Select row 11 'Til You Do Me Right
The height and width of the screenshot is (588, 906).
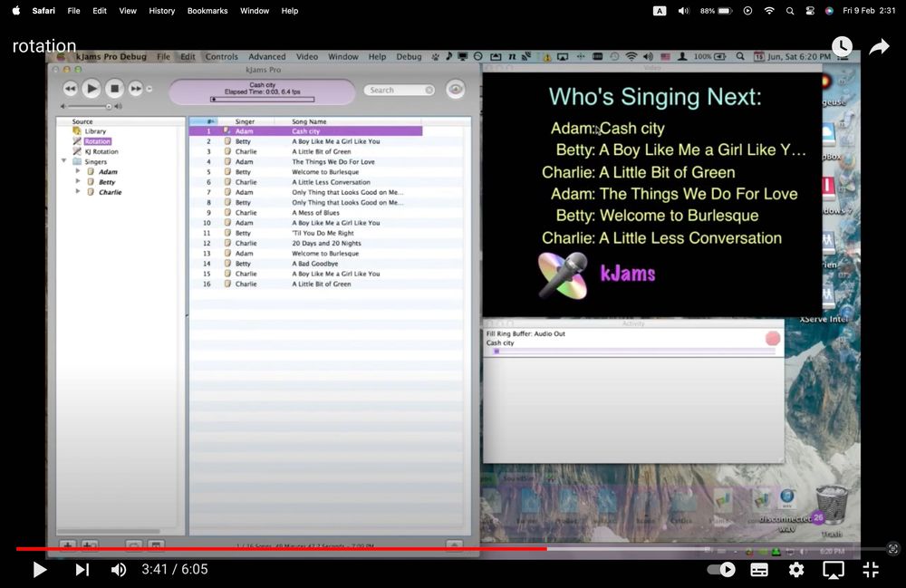[x=326, y=233]
